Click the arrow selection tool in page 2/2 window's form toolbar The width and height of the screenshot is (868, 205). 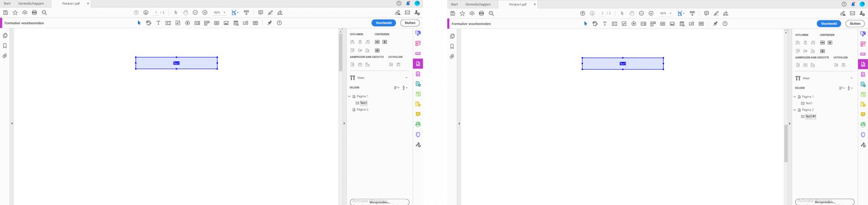point(585,23)
